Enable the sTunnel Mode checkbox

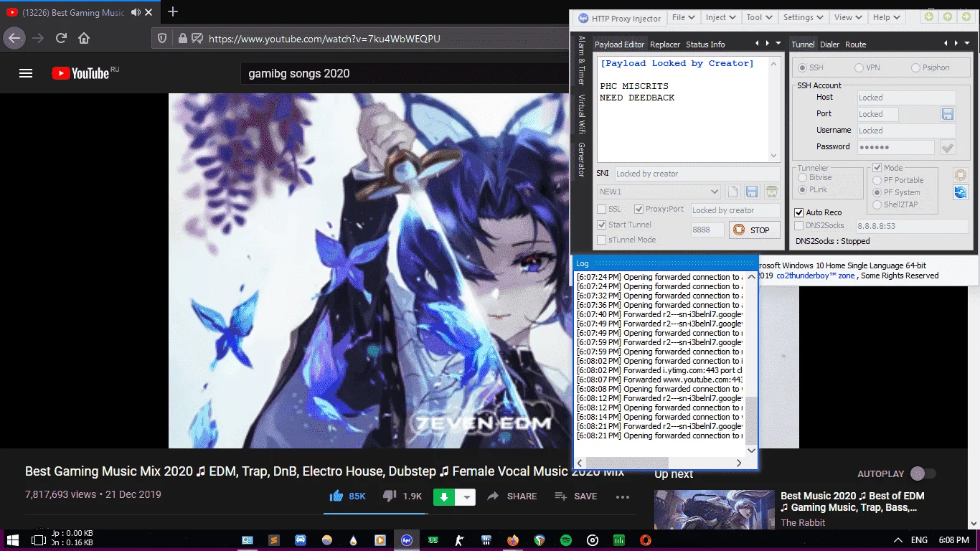[602, 240]
